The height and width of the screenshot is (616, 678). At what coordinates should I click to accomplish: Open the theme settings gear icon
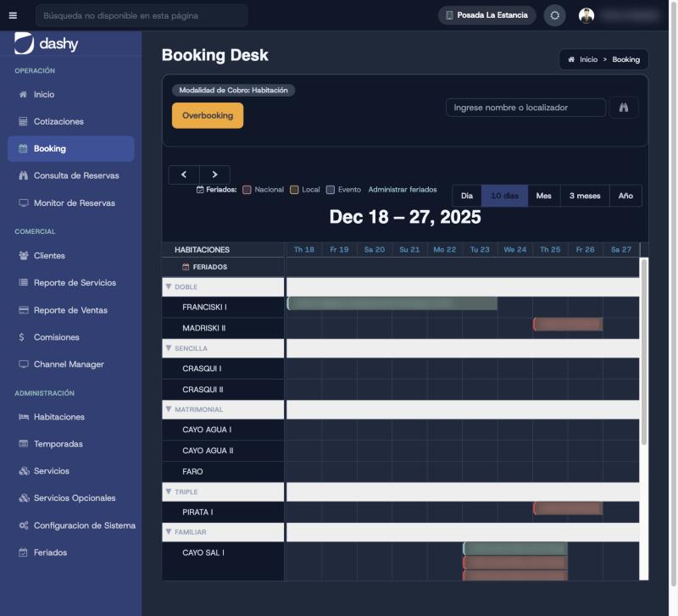[x=555, y=15]
